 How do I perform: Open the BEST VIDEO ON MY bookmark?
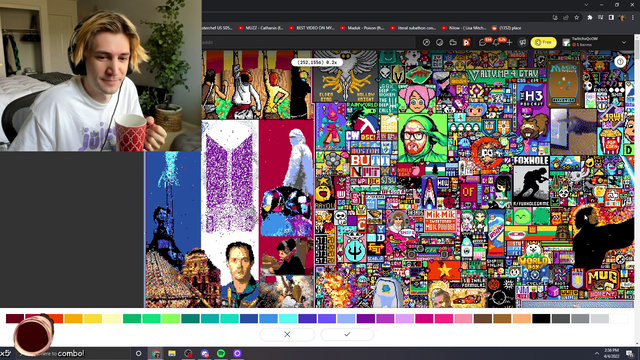[312, 28]
